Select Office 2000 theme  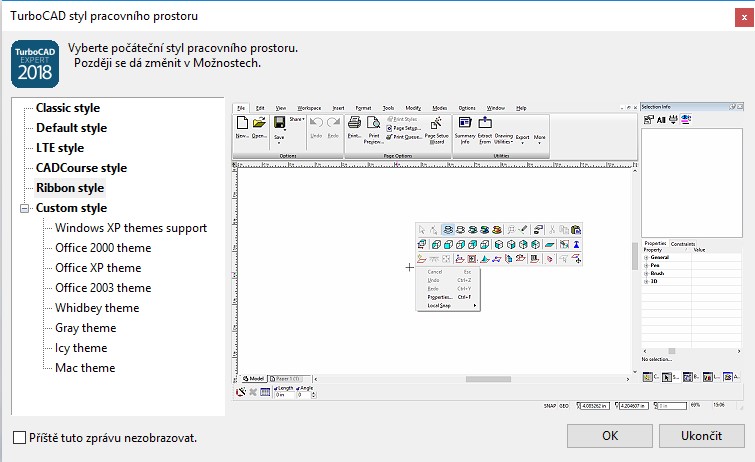[x=103, y=248]
